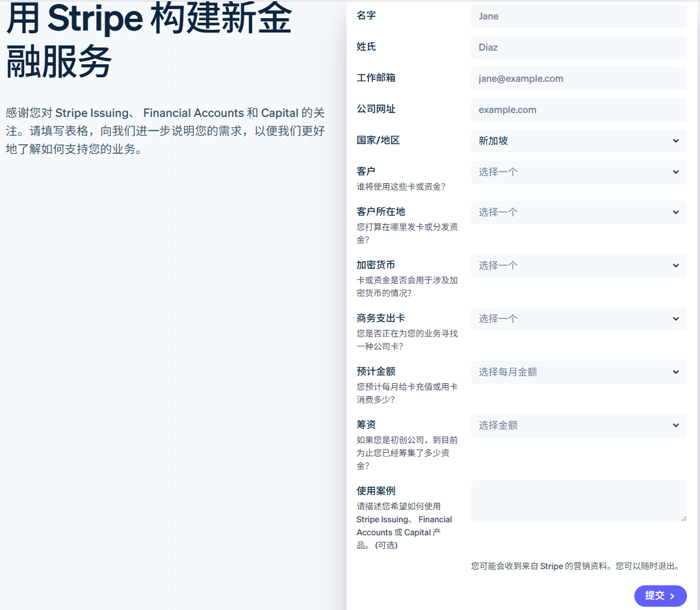Open the 客户 dropdown
The height and width of the screenshot is (610, 700).
[578, 172]
